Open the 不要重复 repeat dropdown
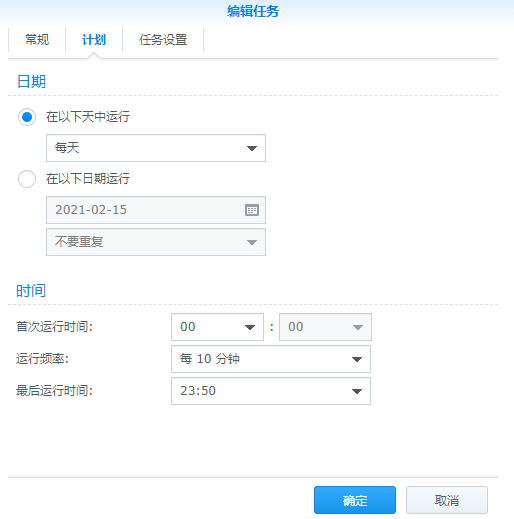This screenshot has height=519, width=514. 156,242
